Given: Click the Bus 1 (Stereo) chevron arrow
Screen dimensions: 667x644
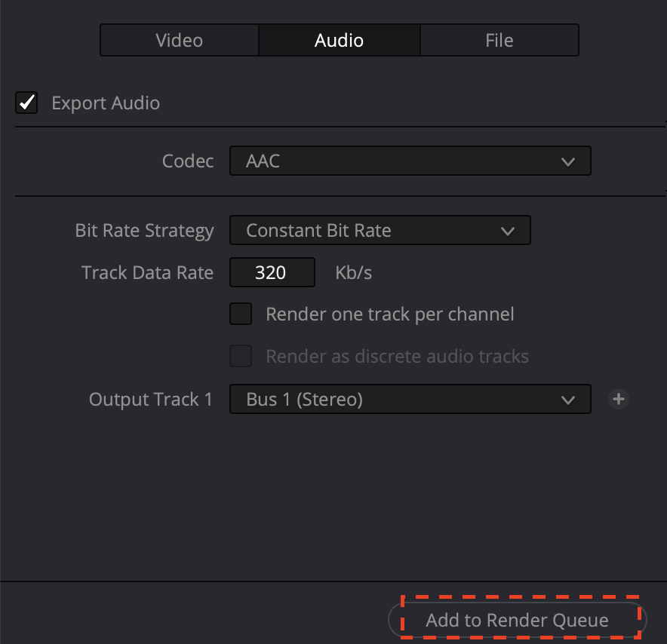Looking at the screenshot, I should [x=568, y=400].
